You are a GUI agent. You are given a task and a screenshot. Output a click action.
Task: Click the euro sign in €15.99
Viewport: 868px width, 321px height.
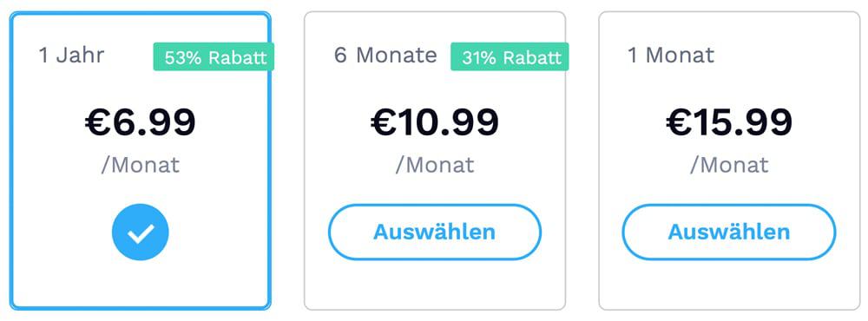(679, 122)
